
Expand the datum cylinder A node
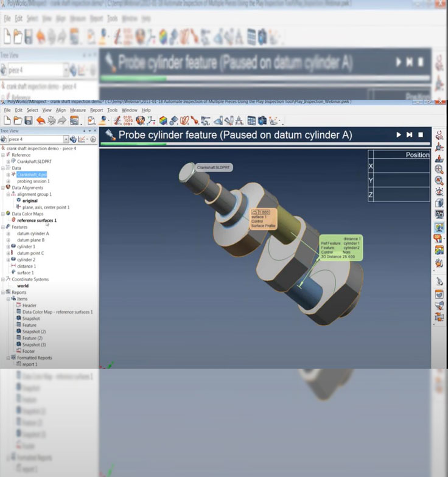click(9, 234)
